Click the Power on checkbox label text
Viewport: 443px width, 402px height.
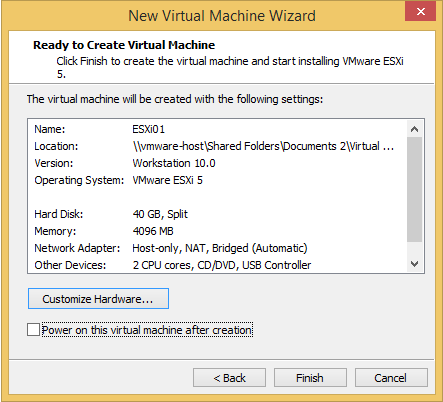tap(147, 330)
